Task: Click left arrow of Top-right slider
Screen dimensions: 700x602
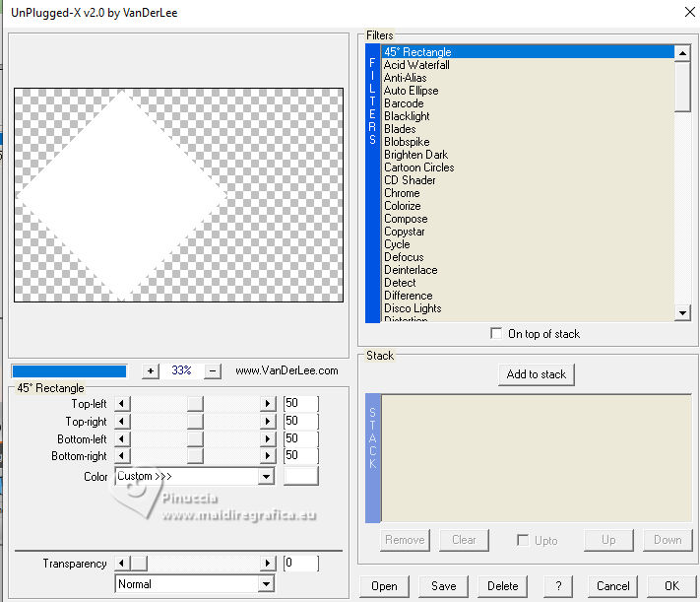Action: (x=122, y=421)
